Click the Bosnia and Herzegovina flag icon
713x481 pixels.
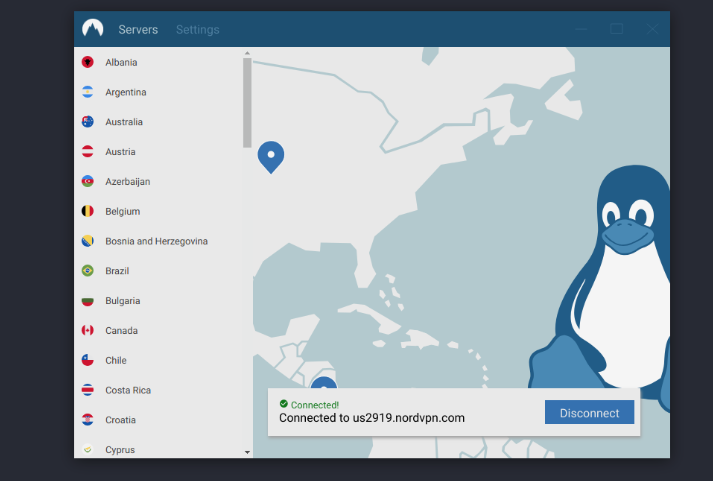click(88, 241)
